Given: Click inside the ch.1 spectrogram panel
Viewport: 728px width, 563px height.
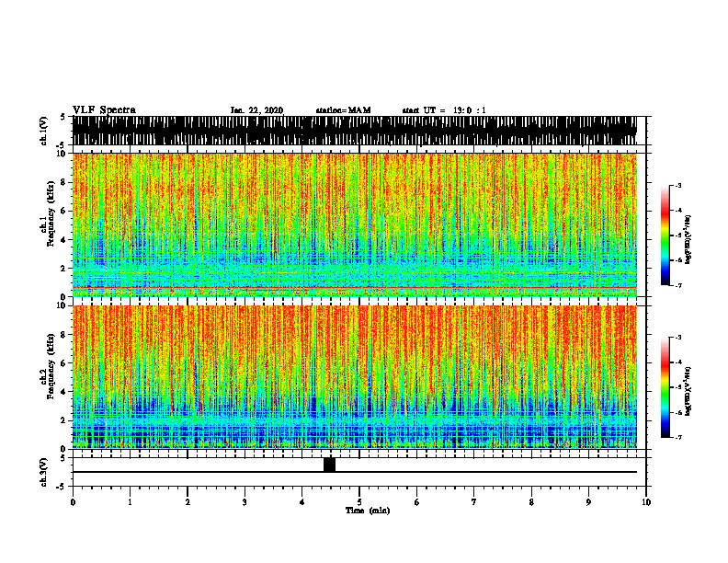Looking at the screenshot, I should (x=354, y=224).
